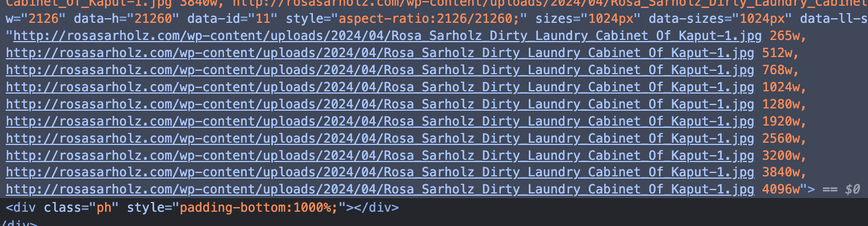Open the srcset URL with 512w descriptor
The height and width of the screenshot is (226, 868).
[380, 54]
